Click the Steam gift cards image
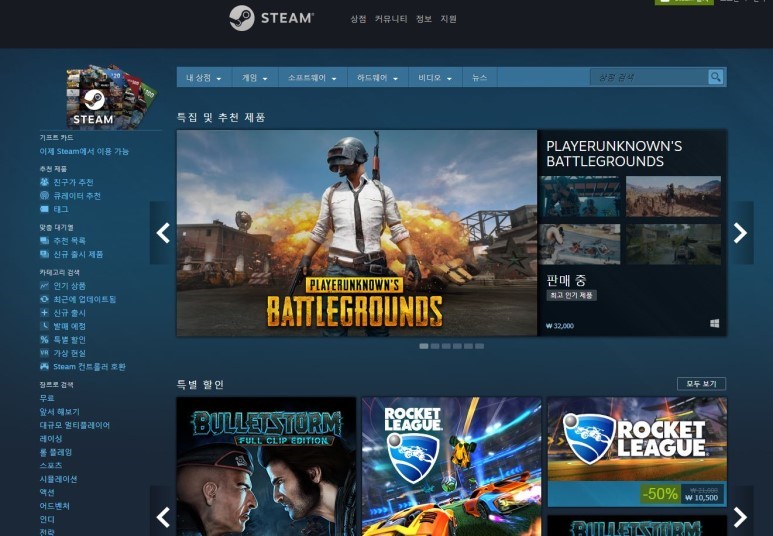The image size is (773, 536). click(x=111, y=97)
